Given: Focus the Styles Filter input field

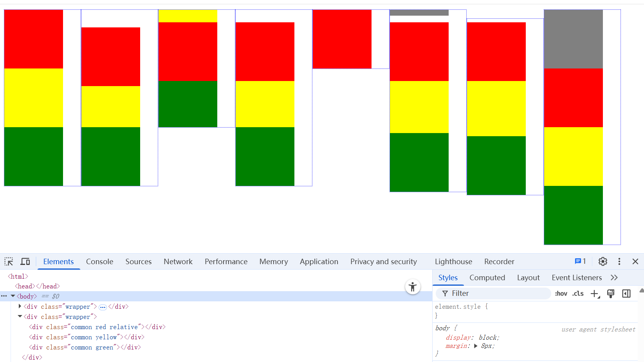Looking at the screenshot, I should (x=493, y=294).
